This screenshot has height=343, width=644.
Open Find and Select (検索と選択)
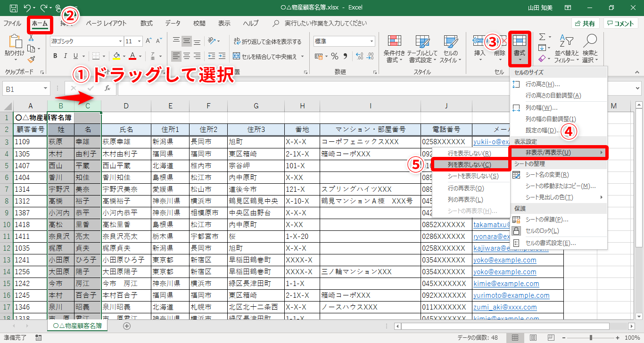coord(590,49)
